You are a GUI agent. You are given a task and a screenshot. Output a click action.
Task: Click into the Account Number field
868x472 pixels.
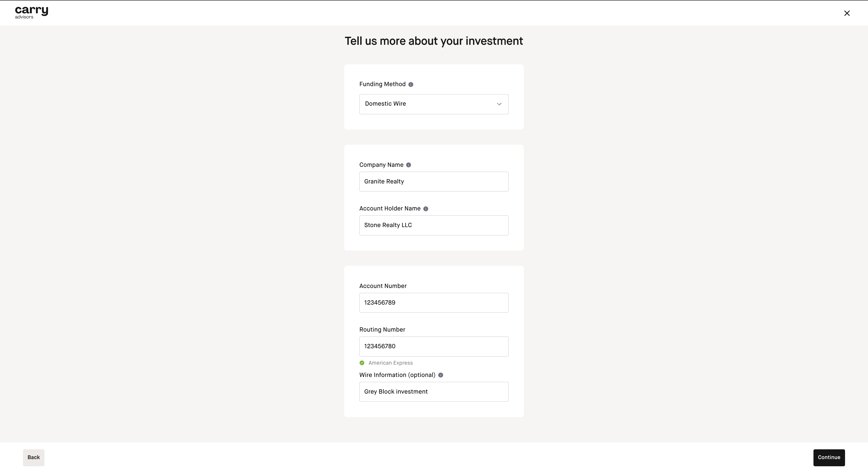point(434,303)
